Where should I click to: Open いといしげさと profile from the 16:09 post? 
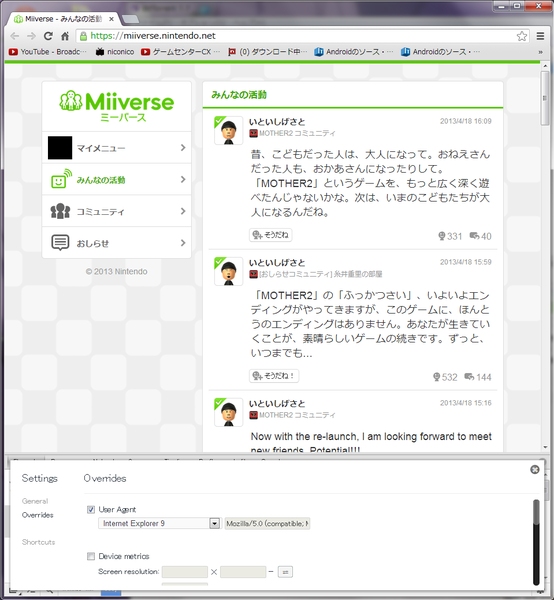(277, 122)
